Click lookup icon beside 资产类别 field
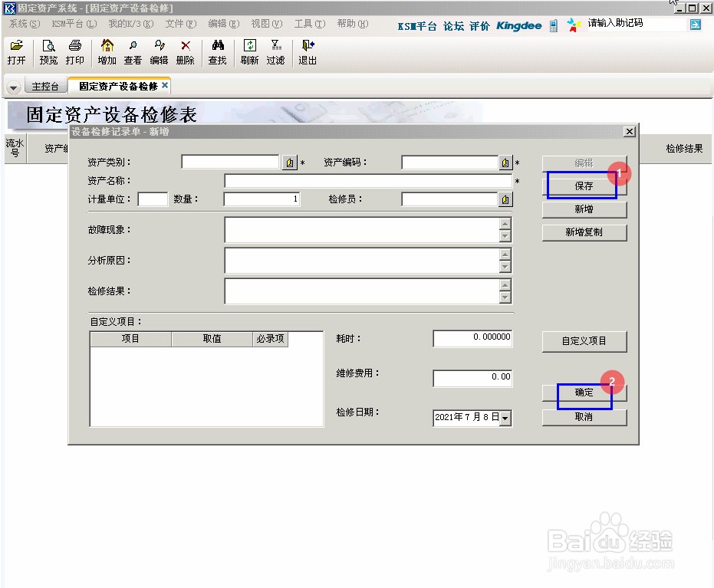Image resolution: width=714 pixels, height=588 pixels. (x=290, y=163)
